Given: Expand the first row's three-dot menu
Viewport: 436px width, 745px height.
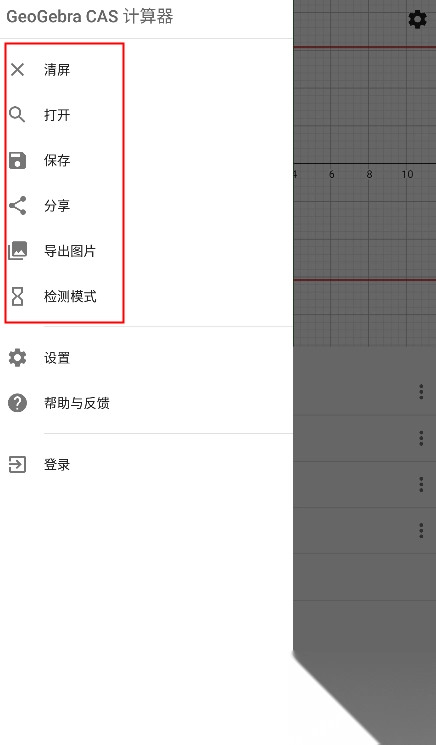Looking at the screenshot, I should tap(421, 392).
